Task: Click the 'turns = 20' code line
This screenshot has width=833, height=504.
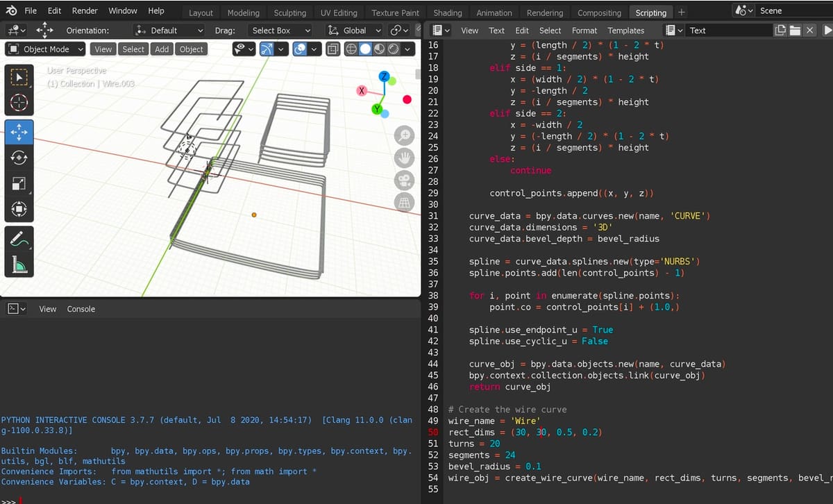Action: click(x=474, y=444)
